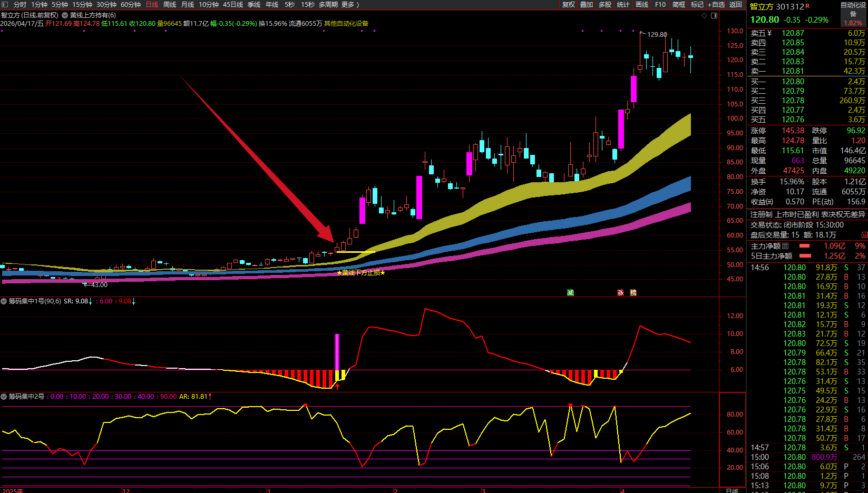Expand the 黄线上方持有 main indicator dropdown
The image size is (868, 493).
65,15
